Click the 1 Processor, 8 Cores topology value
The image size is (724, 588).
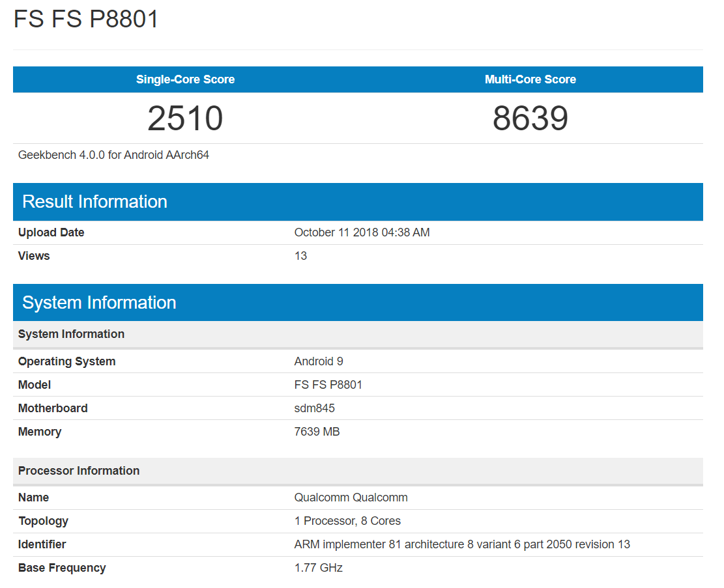click(x=347, y=521)
